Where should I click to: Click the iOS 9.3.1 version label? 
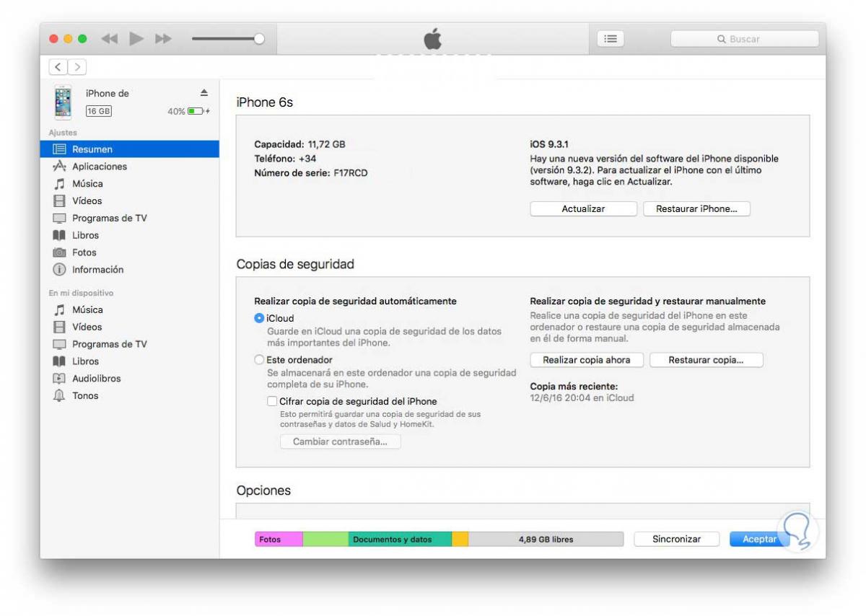coord(549,144)
